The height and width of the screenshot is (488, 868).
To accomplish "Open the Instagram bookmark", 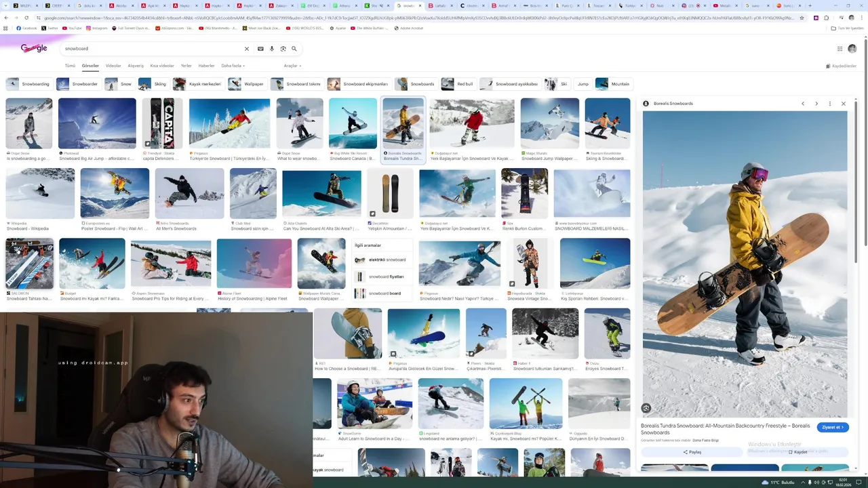I will (97, 28).
